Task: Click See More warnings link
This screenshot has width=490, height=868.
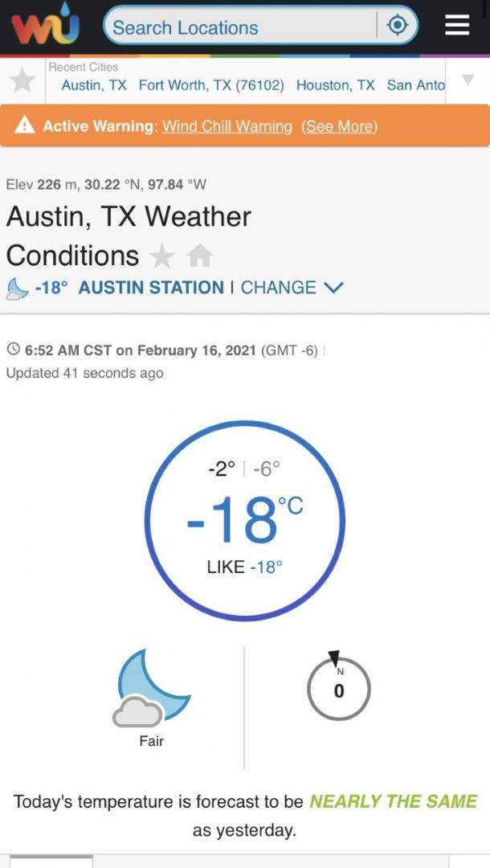Action: [x=339, y=126]
